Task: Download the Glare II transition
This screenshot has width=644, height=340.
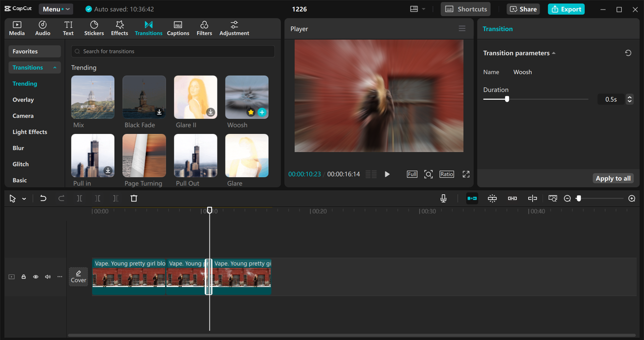Action: point(210,112)
